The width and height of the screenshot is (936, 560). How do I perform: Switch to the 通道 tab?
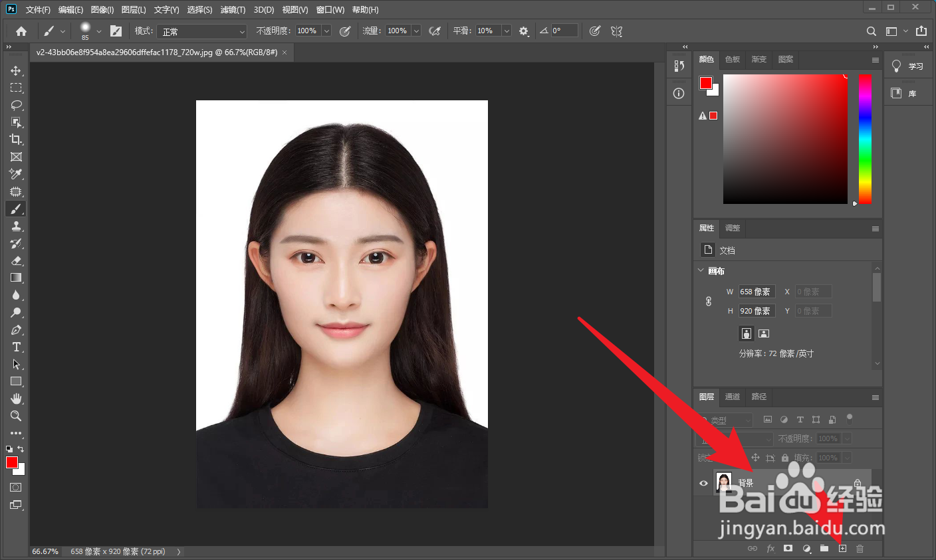(732, 397)
